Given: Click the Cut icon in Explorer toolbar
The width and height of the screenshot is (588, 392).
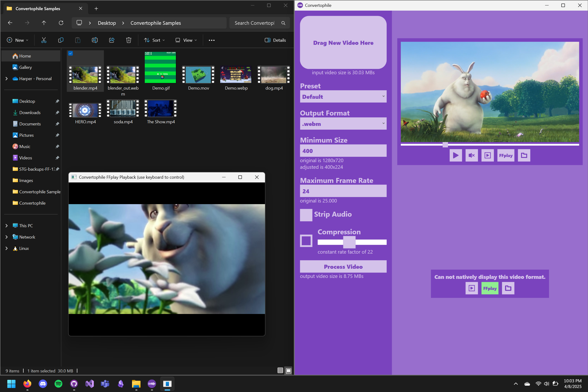Looking at the screenshot, I should [x=44, y=40].
